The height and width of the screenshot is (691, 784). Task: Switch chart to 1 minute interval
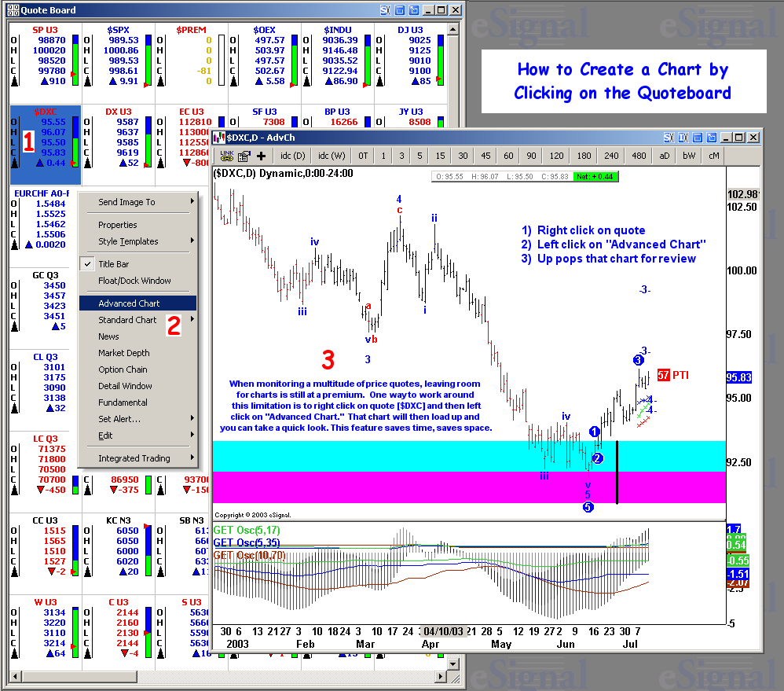[x=383, y=156]
